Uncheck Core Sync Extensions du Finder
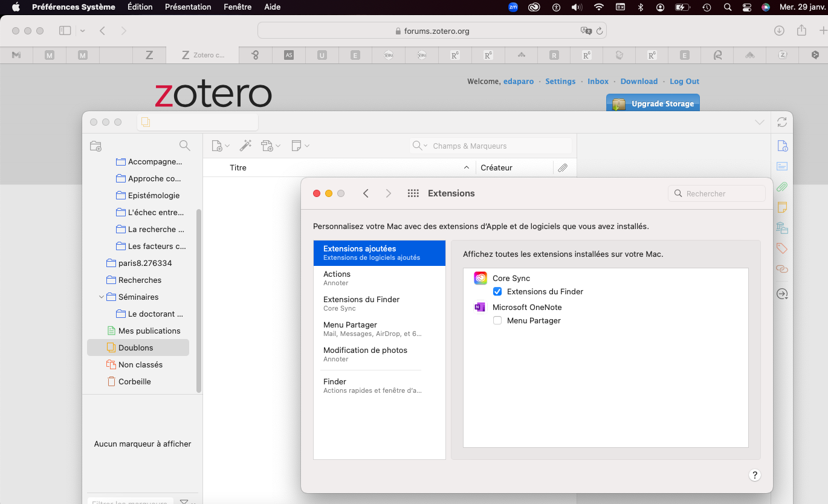 pos(497,291)
